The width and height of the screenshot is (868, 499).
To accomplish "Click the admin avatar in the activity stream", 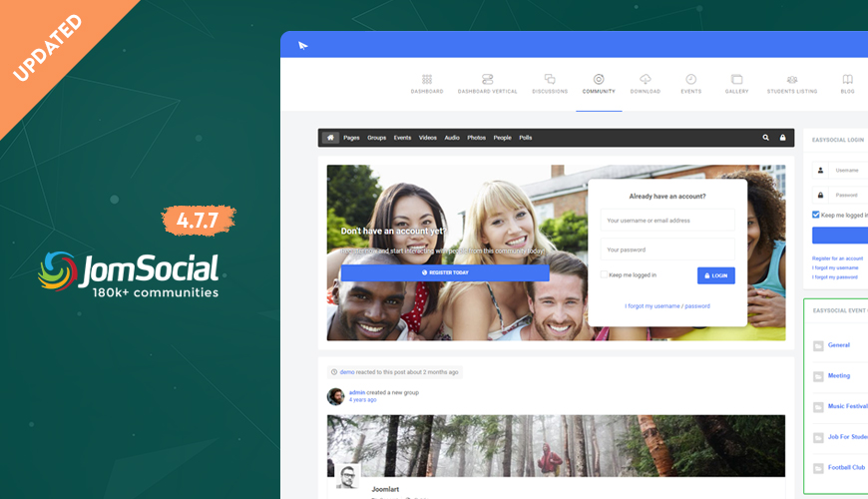I will pyautogui.click(x=335, y=396).
